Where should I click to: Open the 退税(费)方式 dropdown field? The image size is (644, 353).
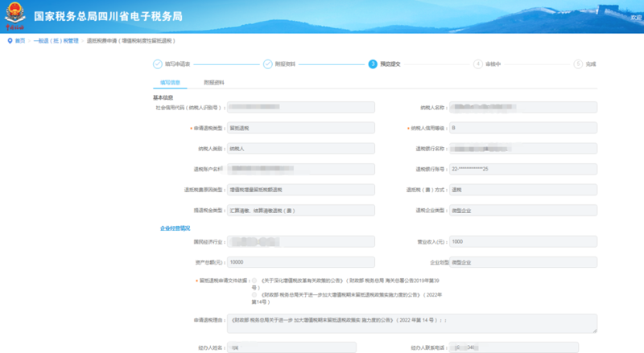[x=522, y=190]
